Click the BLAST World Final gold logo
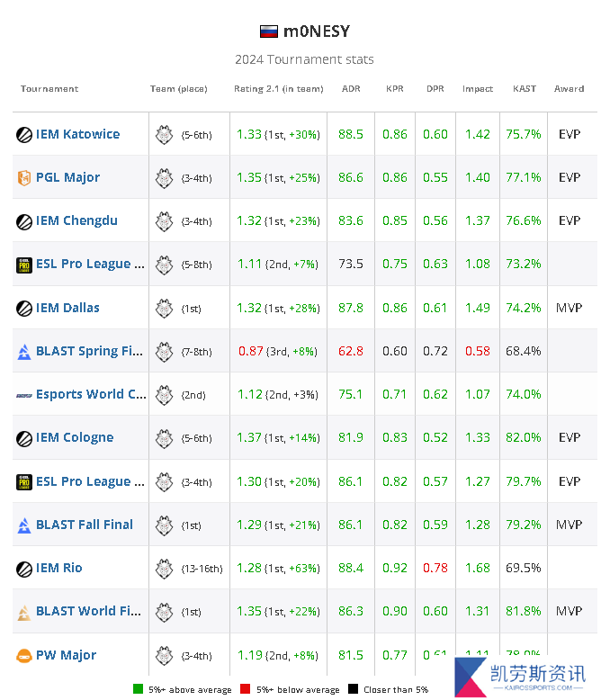The height and width of the screenshot is (700, 610). point(24,612)
